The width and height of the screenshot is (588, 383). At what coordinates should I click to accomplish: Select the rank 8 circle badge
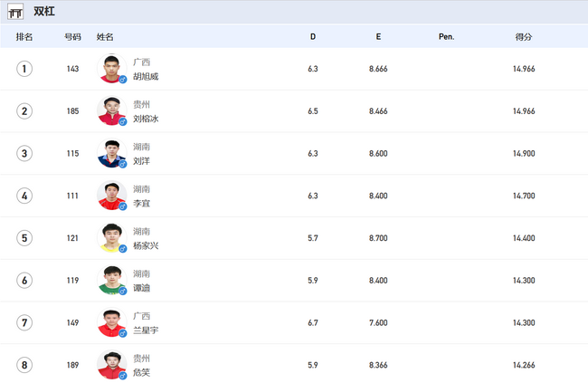[x=24, y=365]
